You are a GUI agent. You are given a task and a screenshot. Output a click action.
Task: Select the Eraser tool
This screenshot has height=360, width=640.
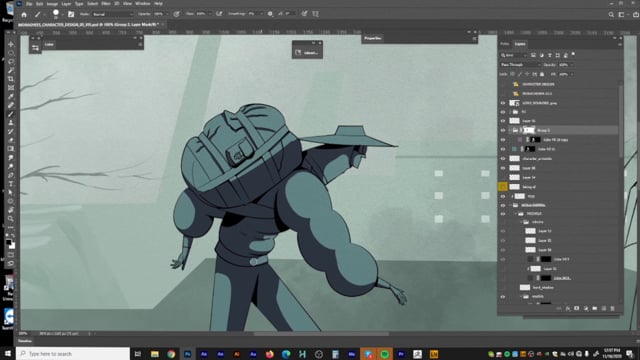point(11,140)
